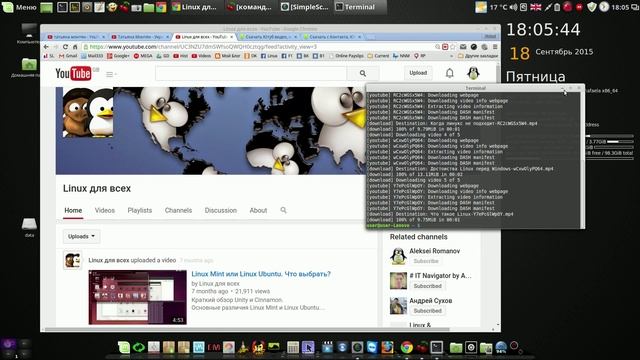640x360 pixels.
Task: Click the YouTube search field
Action: tap(251, 73)
